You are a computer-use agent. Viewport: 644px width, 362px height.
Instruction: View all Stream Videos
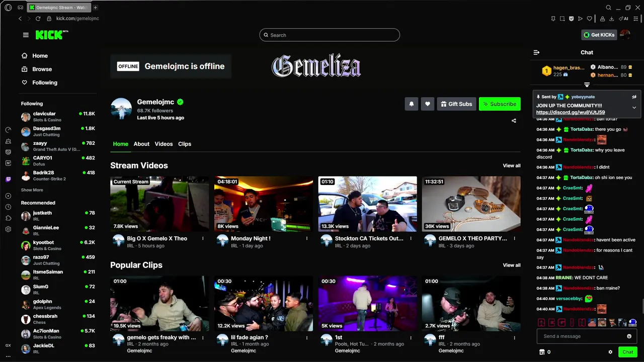coord(512,166)
